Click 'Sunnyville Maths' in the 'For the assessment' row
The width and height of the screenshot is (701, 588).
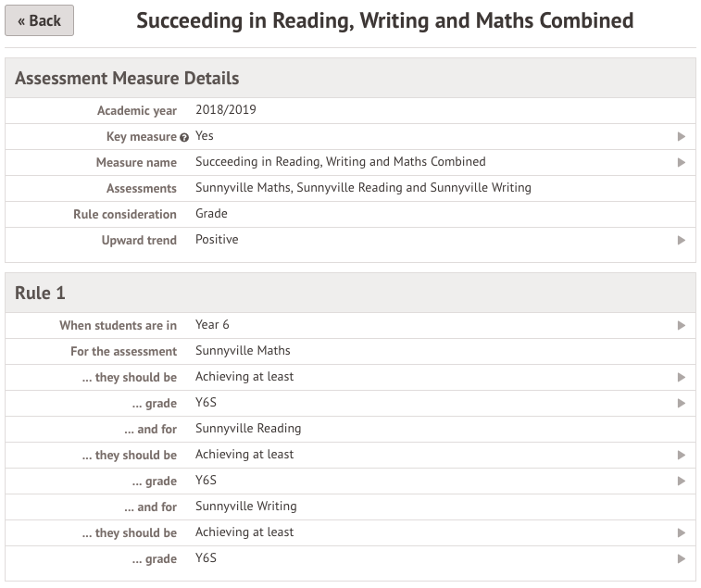[x=243, y=351]
